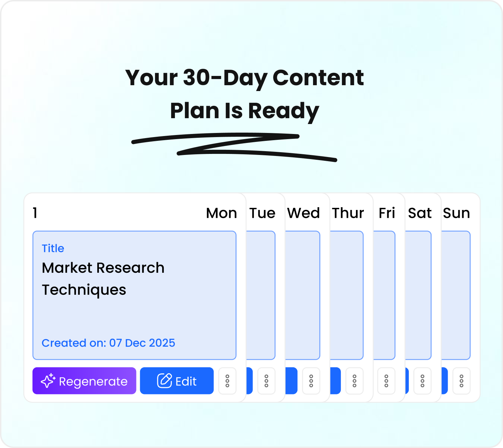503x448 pixels.
Task: Open the three-dot menu on Saturday card
Action: pyautogui.click(x=423, y=381)
